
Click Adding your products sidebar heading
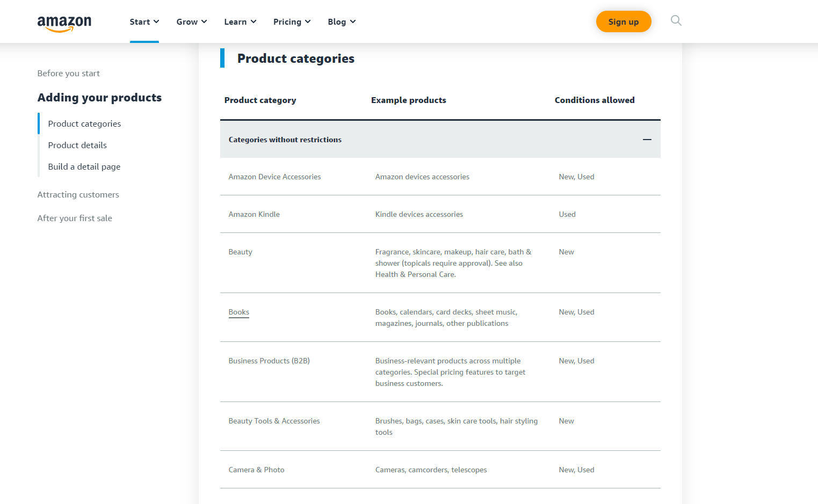pyautogui.click(x=99, y=98)
